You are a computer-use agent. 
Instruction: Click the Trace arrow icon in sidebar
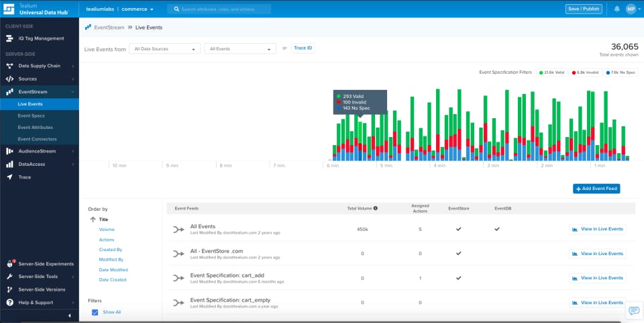click(10, 177)
